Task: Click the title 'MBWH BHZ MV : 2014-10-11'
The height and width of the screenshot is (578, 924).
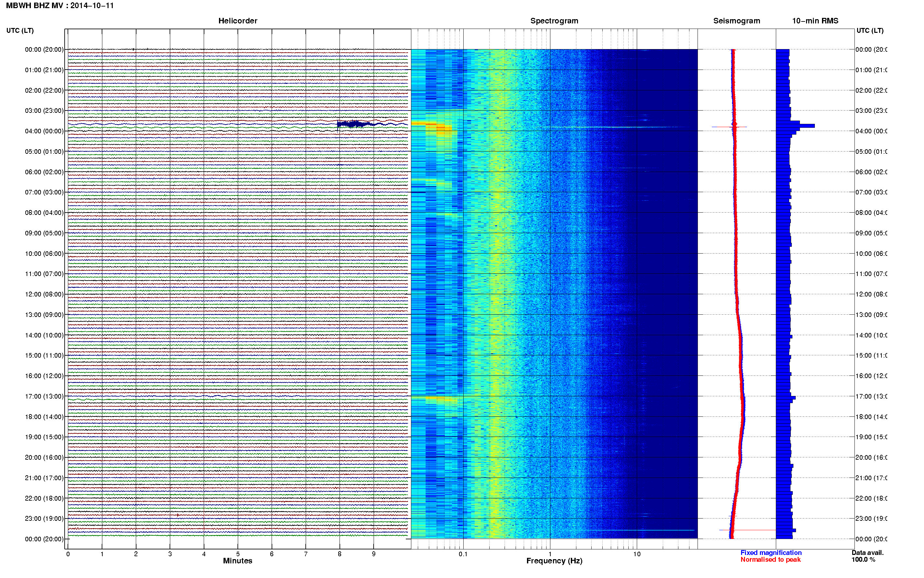Action: (60, 6)
